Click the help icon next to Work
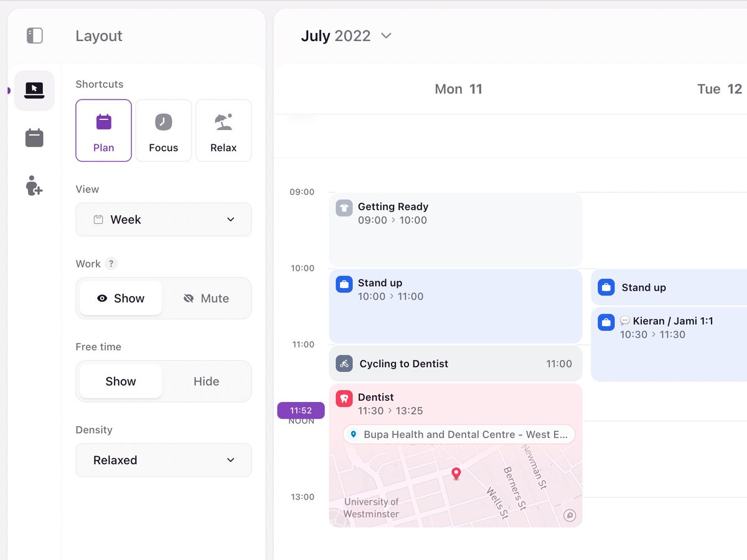 pyautogui.click(x=112, y=264)
